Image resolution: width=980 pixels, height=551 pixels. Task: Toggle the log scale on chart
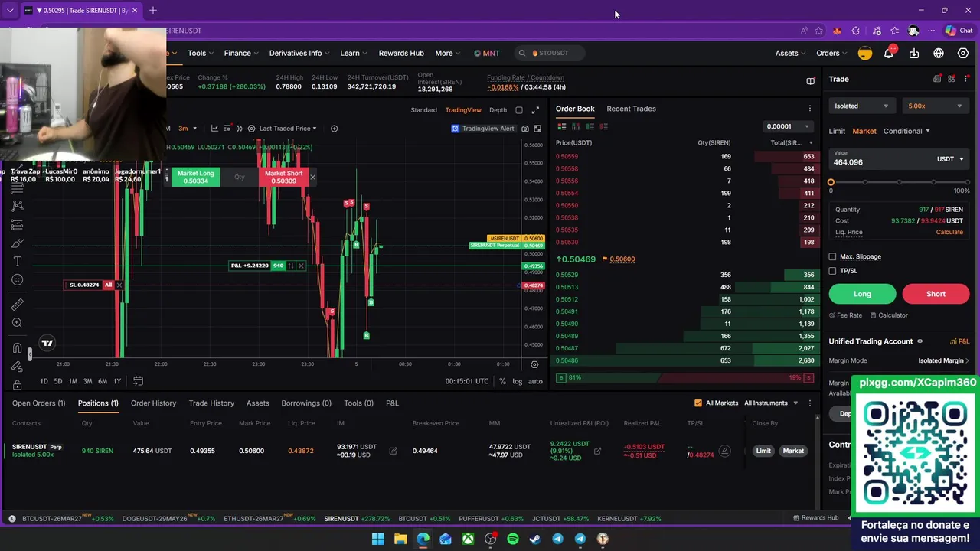[518, 381]
